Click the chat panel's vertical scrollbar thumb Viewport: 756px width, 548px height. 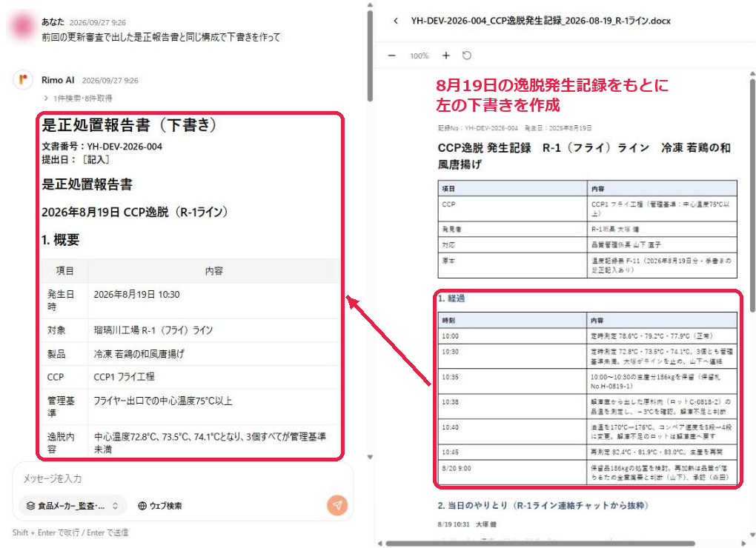pos(370,56)
